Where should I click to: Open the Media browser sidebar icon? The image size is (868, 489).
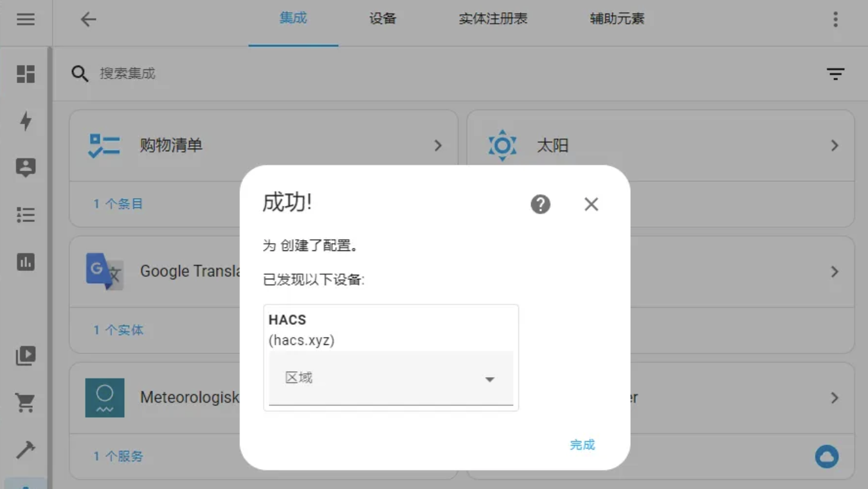coord(26,355)
